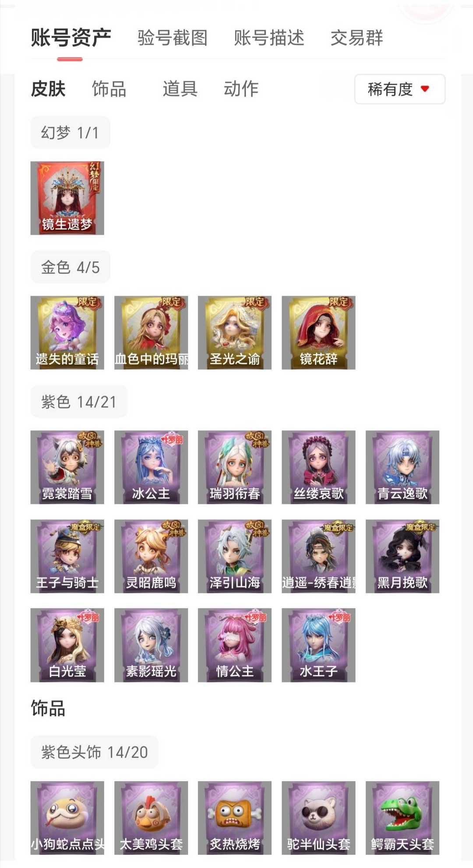This screenshot has height=868, width=473.
Task: Open the 交易群 tab
Action: [x=357, y=38]
